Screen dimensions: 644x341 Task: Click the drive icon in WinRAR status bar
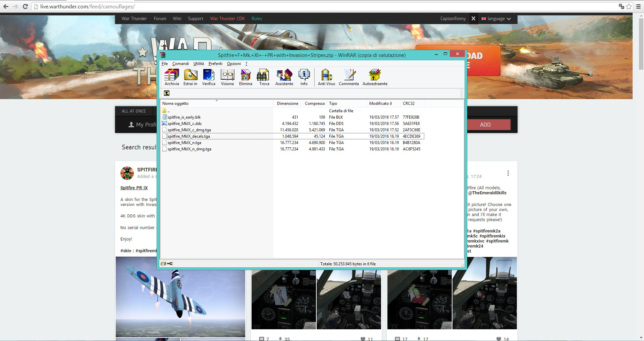(163, 264)
